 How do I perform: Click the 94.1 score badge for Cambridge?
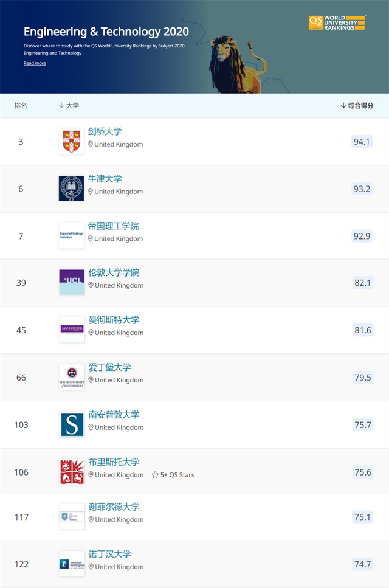click(362, 141)
